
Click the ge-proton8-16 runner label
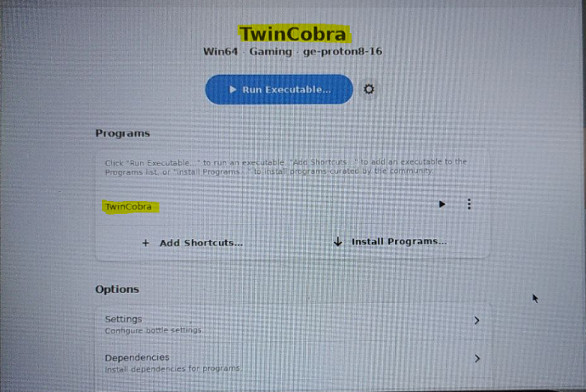point(342,52)
